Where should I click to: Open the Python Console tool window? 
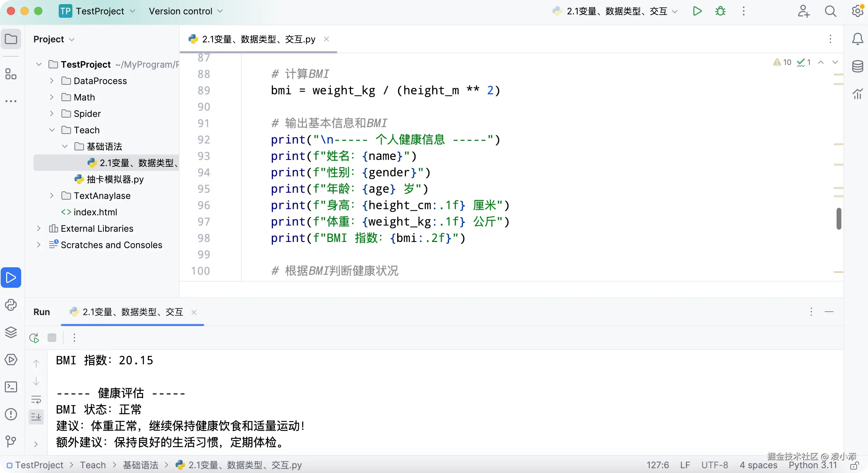click(11, 305)
